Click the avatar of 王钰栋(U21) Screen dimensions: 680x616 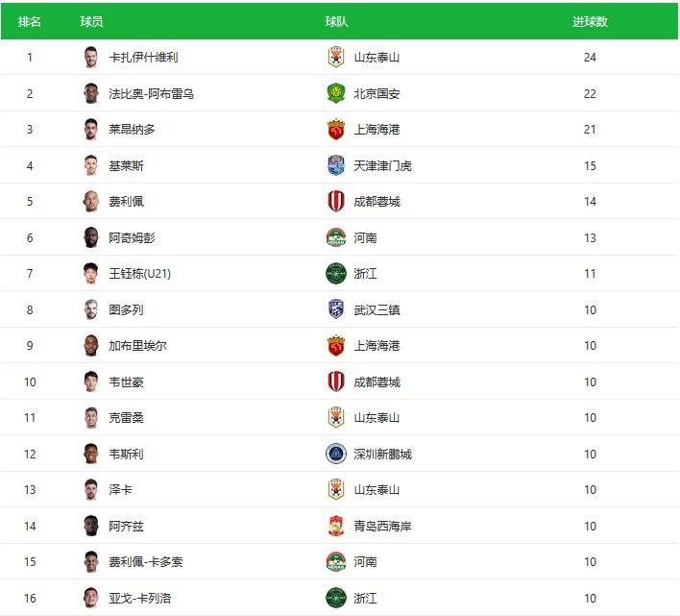pos(91,274)
